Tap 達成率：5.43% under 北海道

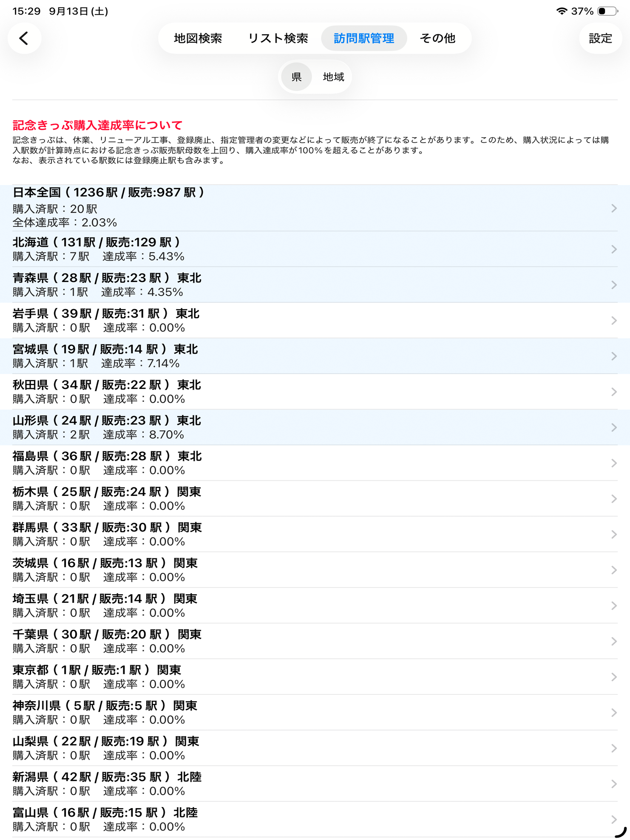[x=143, y=256]
